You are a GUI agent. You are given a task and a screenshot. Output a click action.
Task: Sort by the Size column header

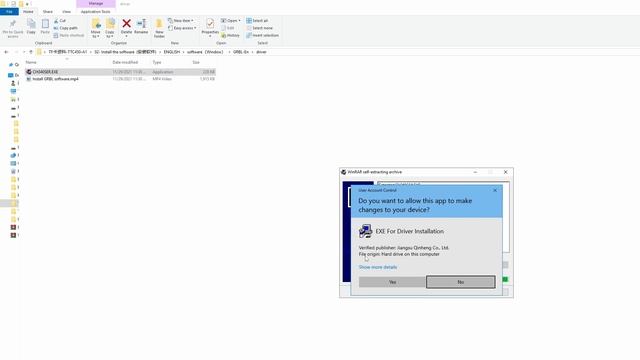point(196,62)
